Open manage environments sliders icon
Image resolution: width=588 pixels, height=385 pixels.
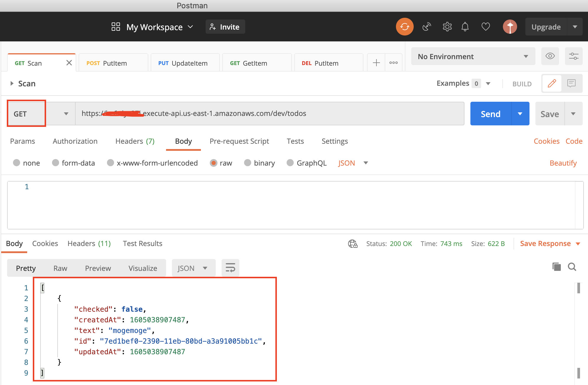574,56
